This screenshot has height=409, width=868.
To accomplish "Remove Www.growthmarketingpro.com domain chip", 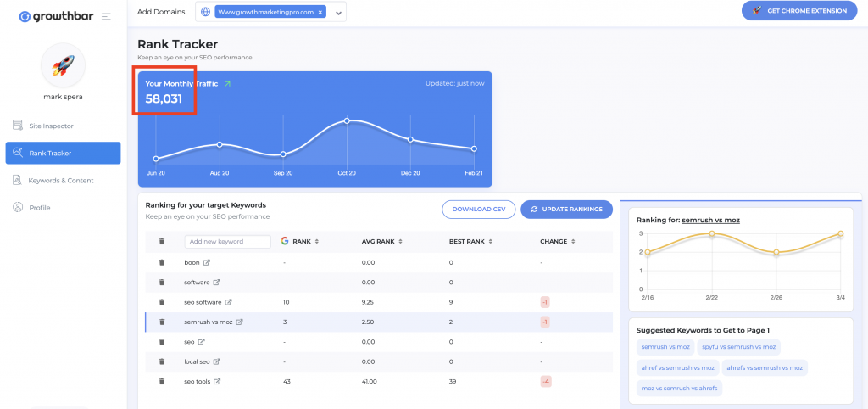I will pos(320,12).
